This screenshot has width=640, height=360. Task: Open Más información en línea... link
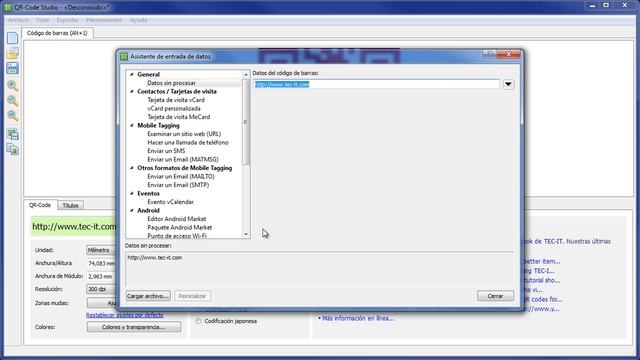tap(358, 318)
